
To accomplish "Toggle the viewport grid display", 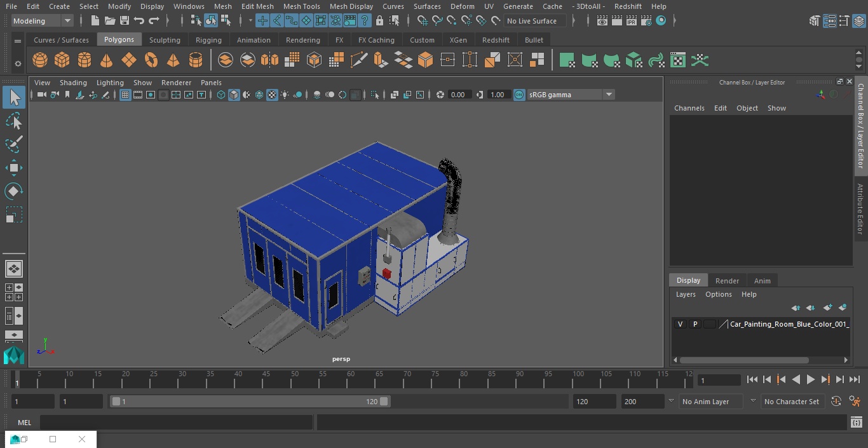I will click(125, 95).
